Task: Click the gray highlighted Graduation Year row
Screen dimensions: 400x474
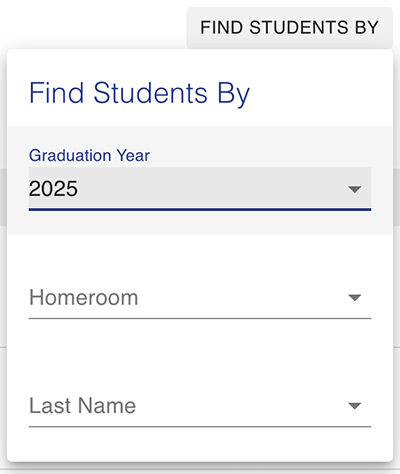Action: click(x=200, y=180)
